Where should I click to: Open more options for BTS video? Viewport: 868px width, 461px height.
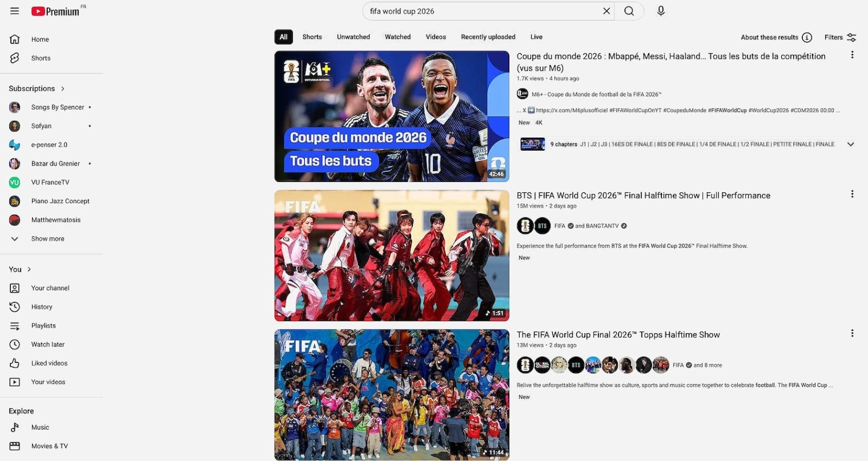(x=852, y=194)
